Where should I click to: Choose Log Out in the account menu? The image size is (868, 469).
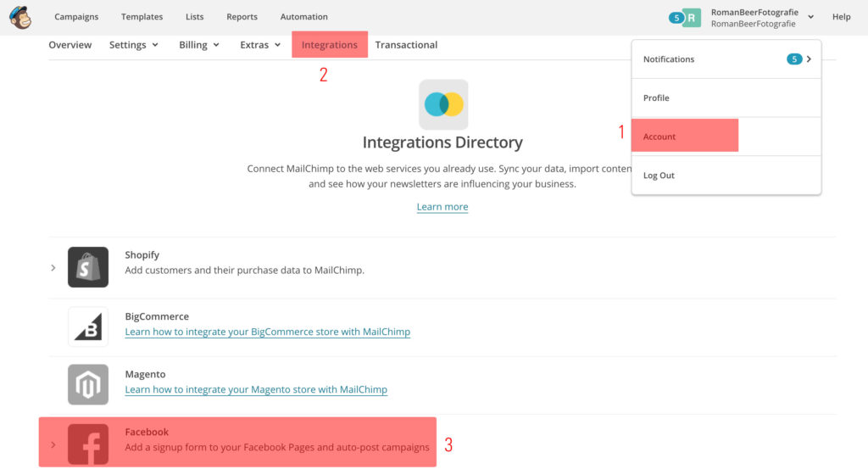[726, 176]
